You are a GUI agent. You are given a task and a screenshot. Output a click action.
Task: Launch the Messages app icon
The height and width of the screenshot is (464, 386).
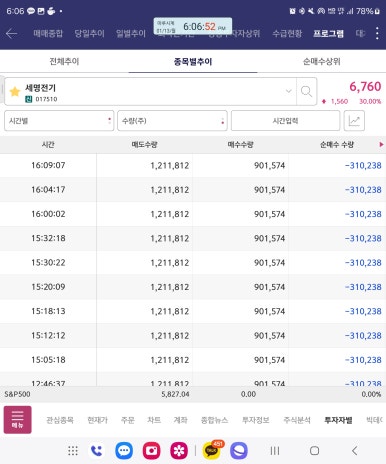tap(124, 451)
